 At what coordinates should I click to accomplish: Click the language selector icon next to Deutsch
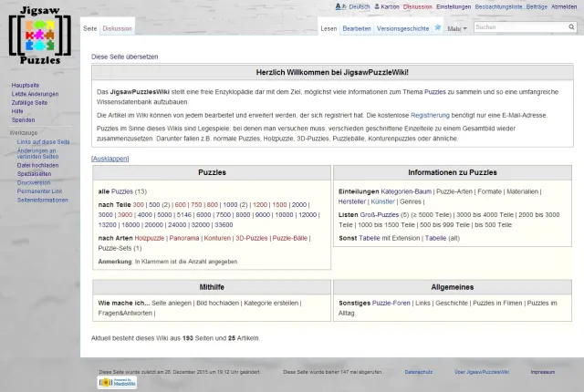340,6
